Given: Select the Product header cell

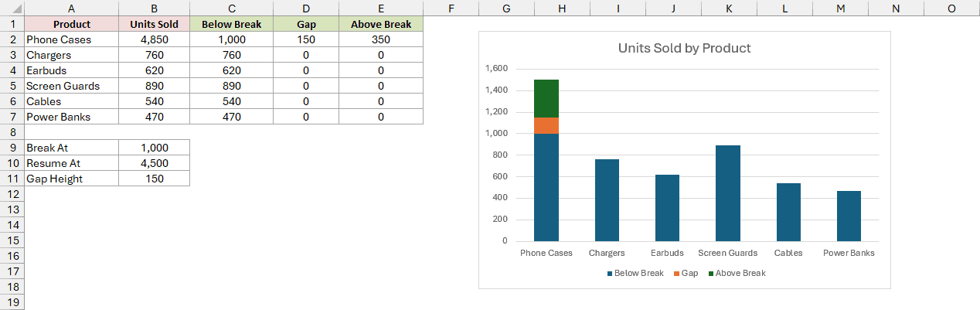Looking at the screenshot, I should click(72, 24).
